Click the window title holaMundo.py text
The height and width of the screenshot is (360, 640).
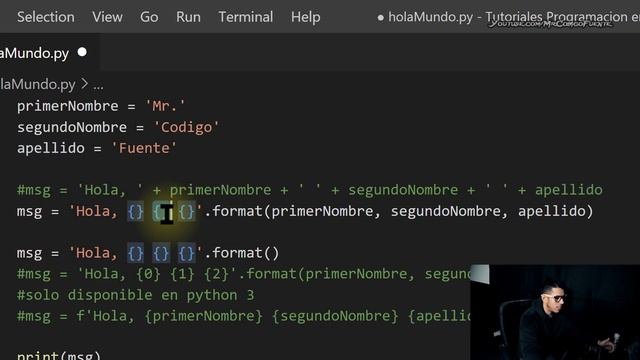click(x=430, y=17)
